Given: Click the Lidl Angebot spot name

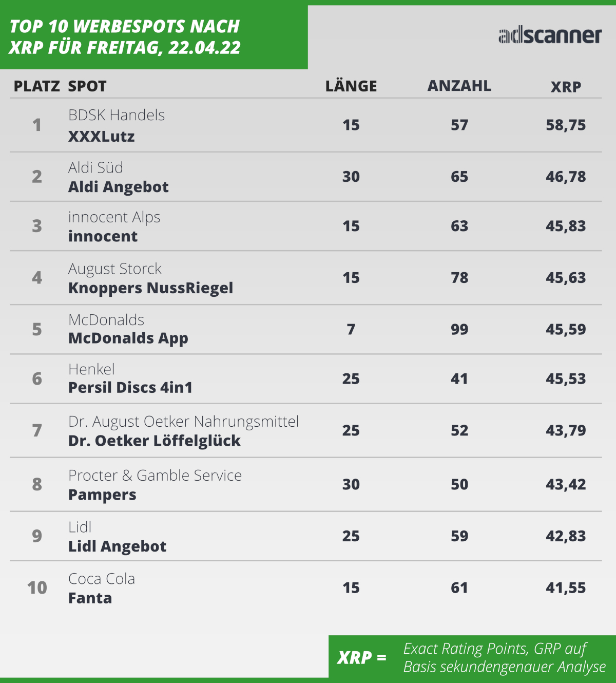Looking at the screenshot, I should pyautogui.click(x=118, y=546).
